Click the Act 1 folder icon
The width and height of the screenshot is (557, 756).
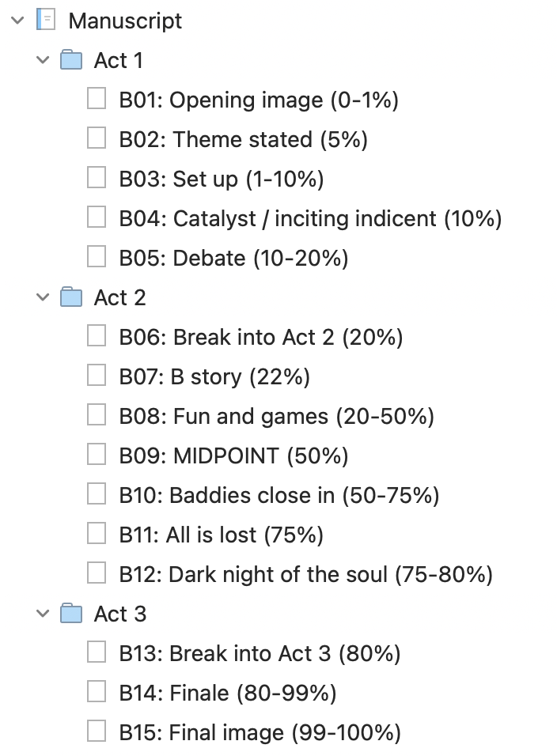pyautogui.click(x=71, y=60)
